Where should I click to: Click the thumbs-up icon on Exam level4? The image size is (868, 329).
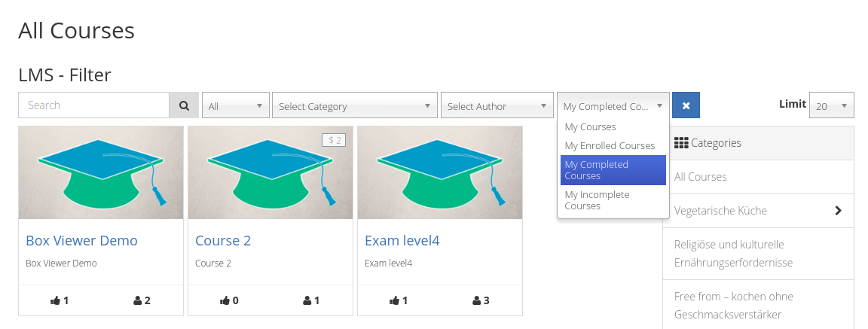[x=394, y=300]
